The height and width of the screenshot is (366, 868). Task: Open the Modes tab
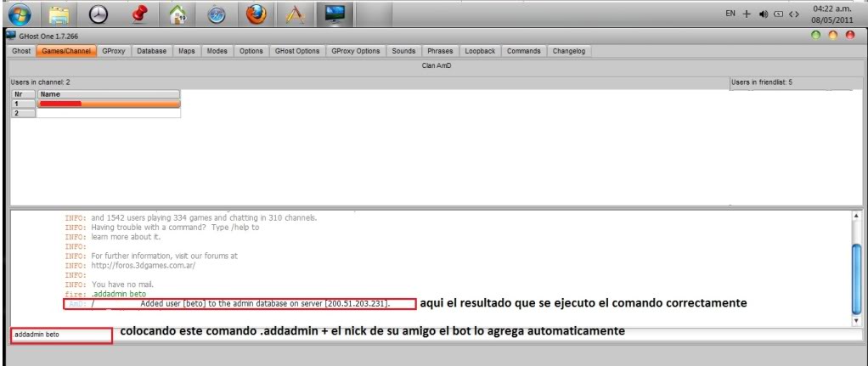point(217,51)
